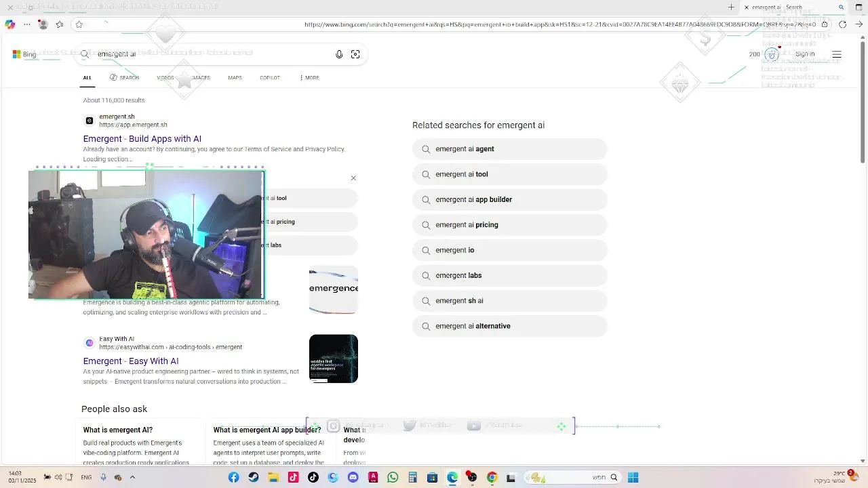Open Microsoft Store from the taskbar

coord(432,477)
